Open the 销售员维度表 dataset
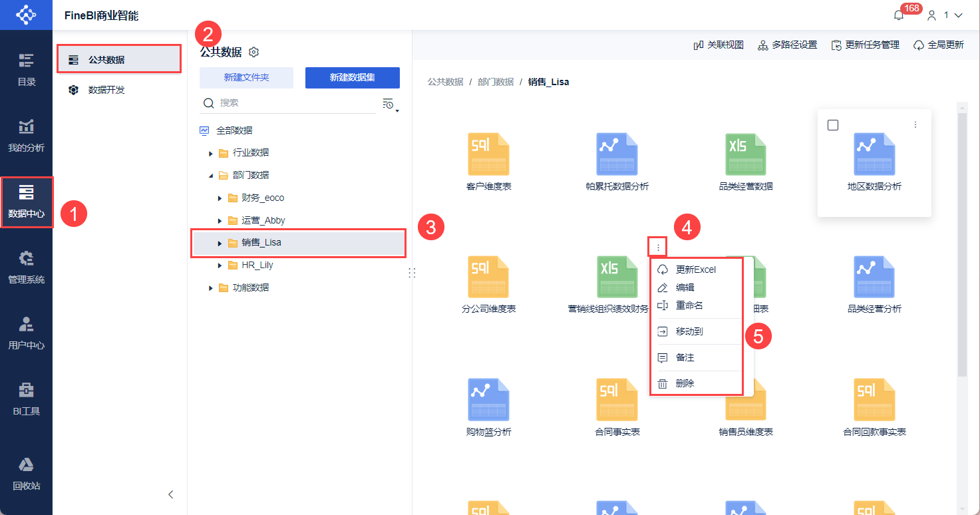 [x=746, y=408]
